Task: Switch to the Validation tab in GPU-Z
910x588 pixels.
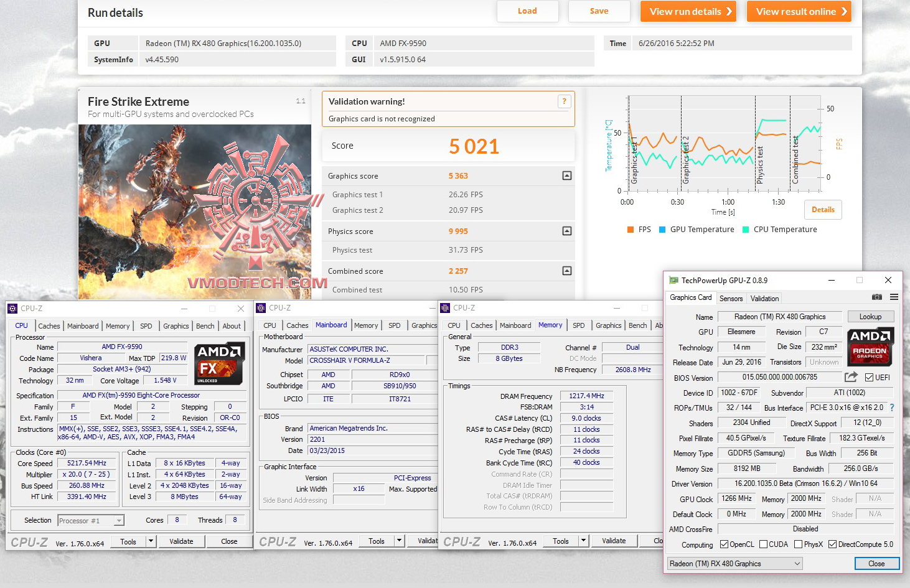Action: (764, 299)
